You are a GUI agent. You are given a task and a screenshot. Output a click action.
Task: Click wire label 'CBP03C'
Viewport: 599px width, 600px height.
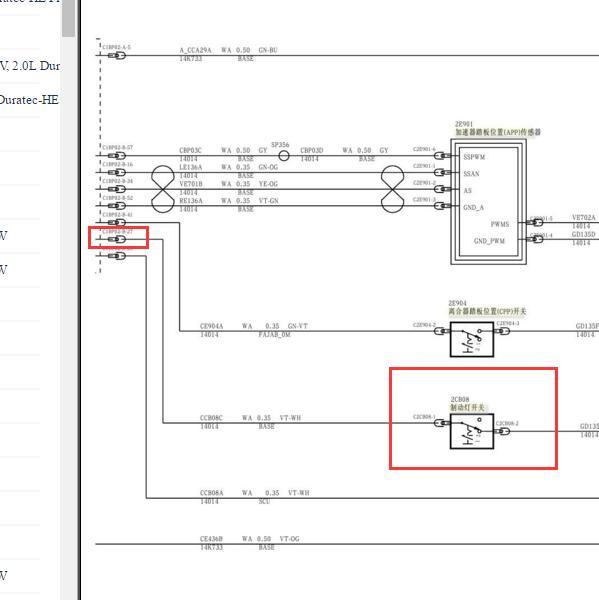click(x=190, y=150)
